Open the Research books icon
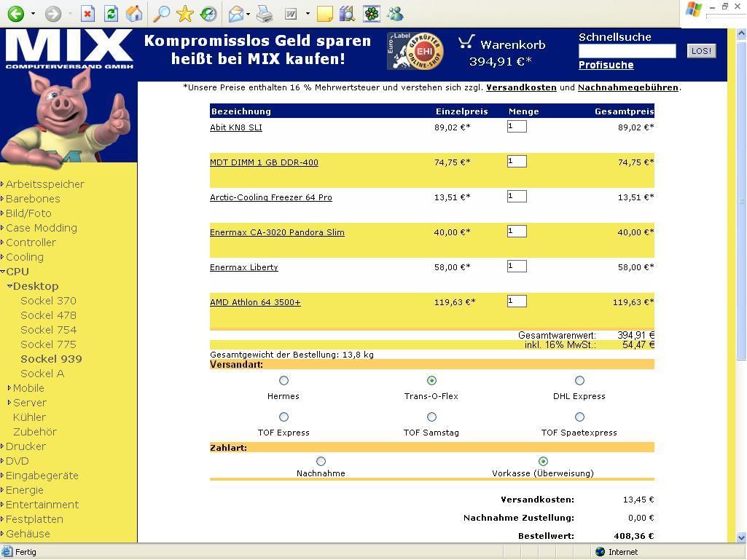 pos(348,14)
